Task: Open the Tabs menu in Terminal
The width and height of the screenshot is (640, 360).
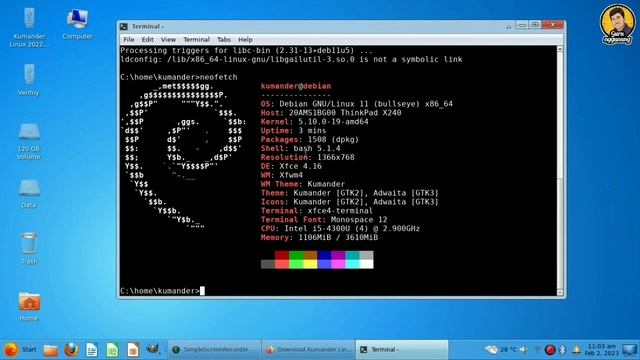Action: [224, 40]
